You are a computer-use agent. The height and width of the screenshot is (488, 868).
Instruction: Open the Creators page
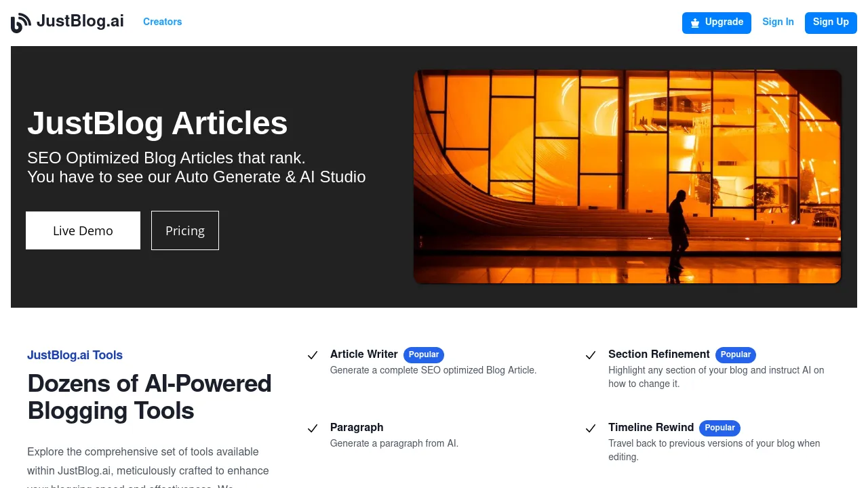[x=162, y=22]
